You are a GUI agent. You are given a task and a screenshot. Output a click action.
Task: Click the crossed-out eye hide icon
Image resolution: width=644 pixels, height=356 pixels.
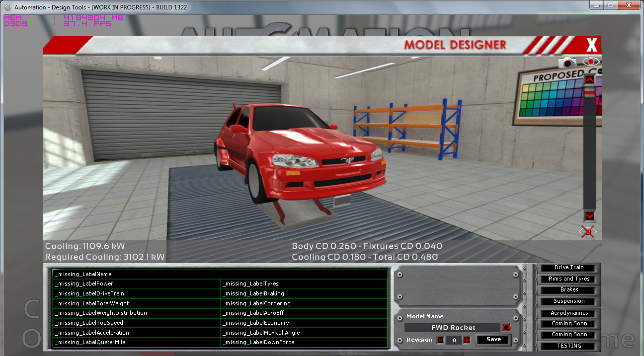[x=588, y=232]
